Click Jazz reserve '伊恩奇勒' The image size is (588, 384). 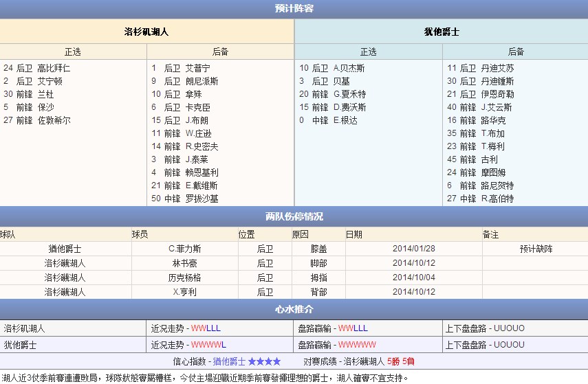point(498,94)
